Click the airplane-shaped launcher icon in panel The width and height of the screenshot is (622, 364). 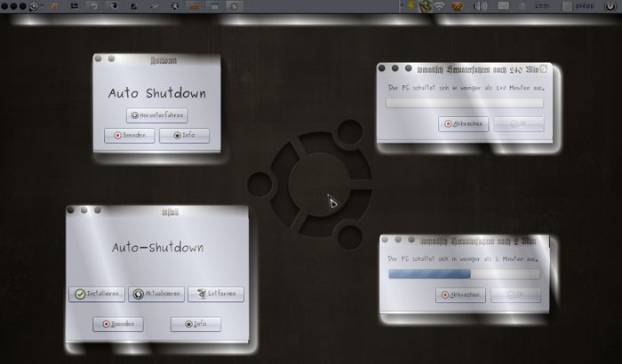[155, 6]
